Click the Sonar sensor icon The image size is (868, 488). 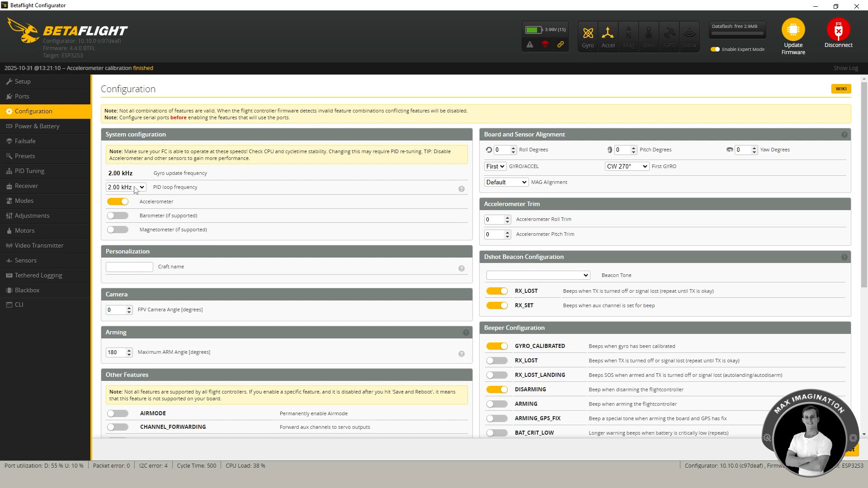(x=689, y=36)
